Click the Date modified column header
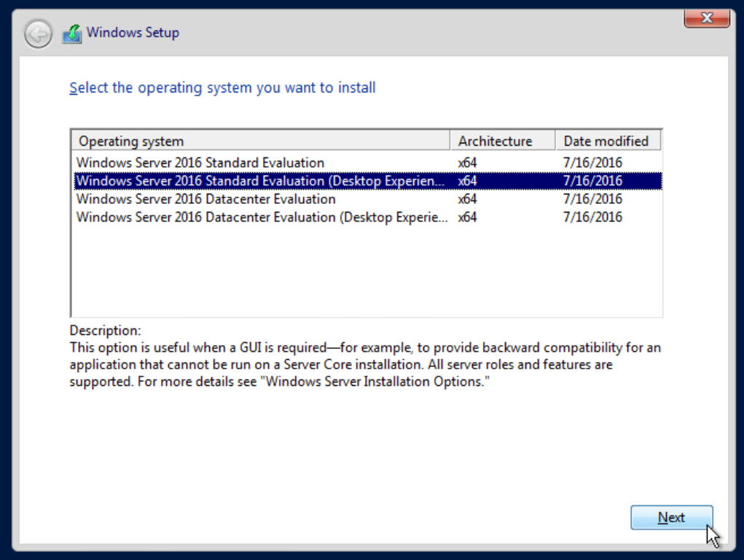 point(607,141)
